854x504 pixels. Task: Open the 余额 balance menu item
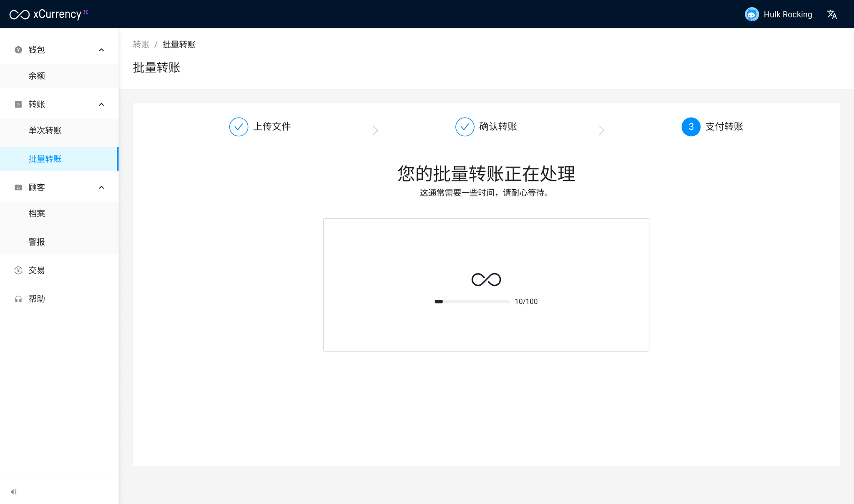[x=37, y=76]
